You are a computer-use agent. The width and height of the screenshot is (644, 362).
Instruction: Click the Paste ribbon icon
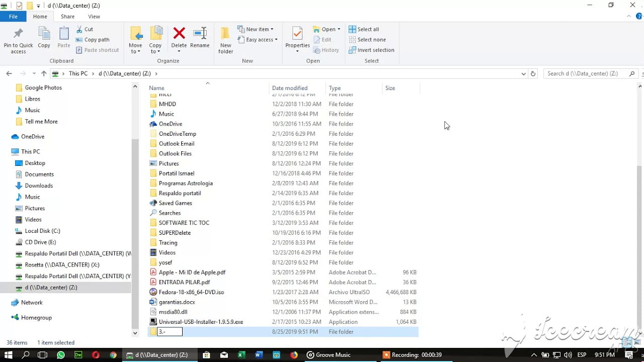point(64,34)
